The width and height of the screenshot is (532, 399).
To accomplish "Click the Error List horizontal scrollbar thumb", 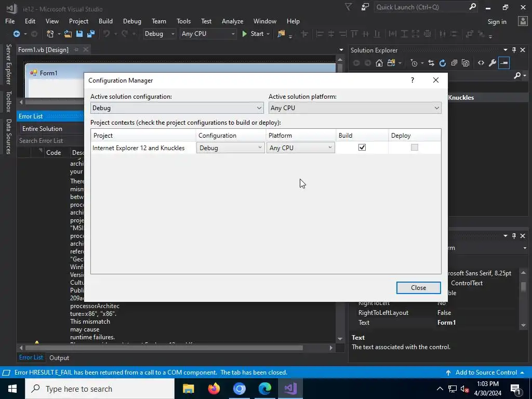I will point(164,348).
